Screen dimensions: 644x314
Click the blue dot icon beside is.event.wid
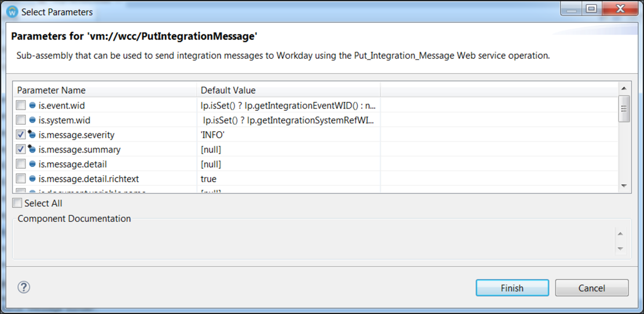click(x=32, y=106)
